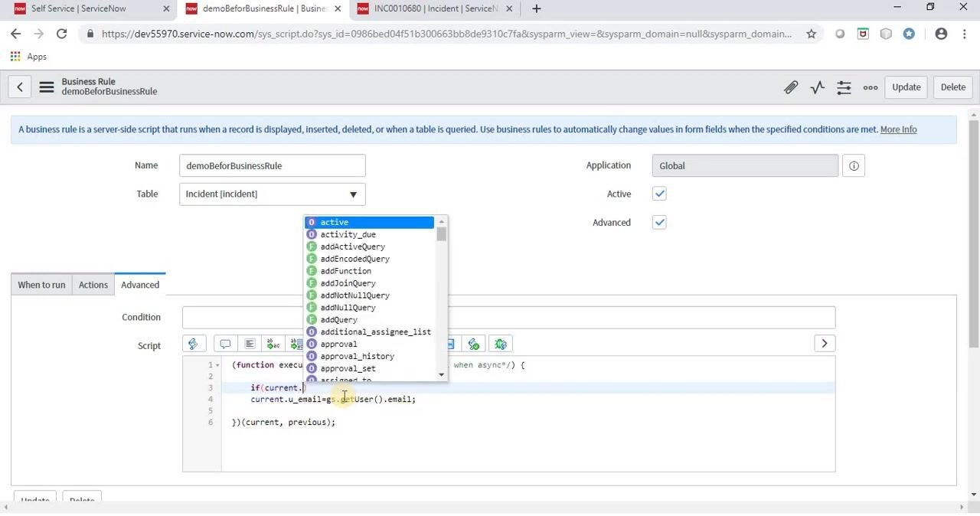Select 'addFunction' suggestion

click(x=370, y=271)
